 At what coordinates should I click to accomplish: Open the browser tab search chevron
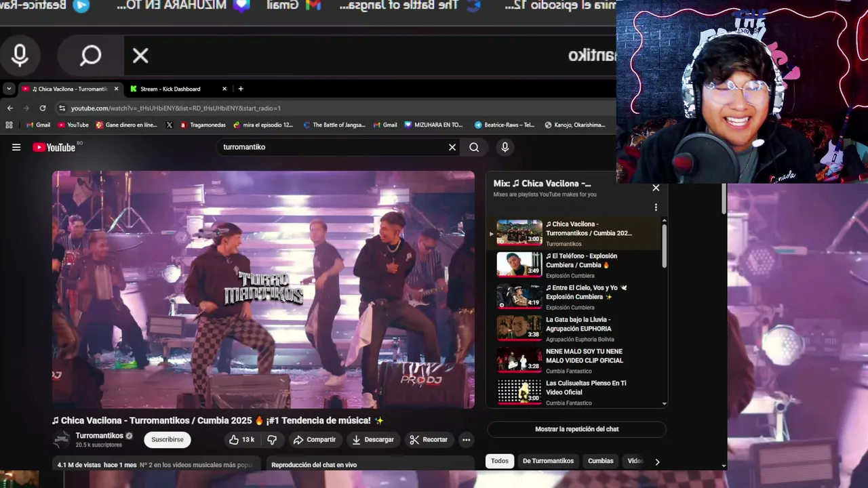coord(9,89)
